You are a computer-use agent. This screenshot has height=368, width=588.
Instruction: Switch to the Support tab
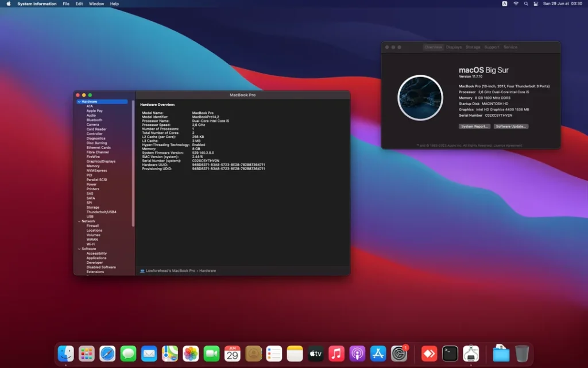click(x=492, y=47)
